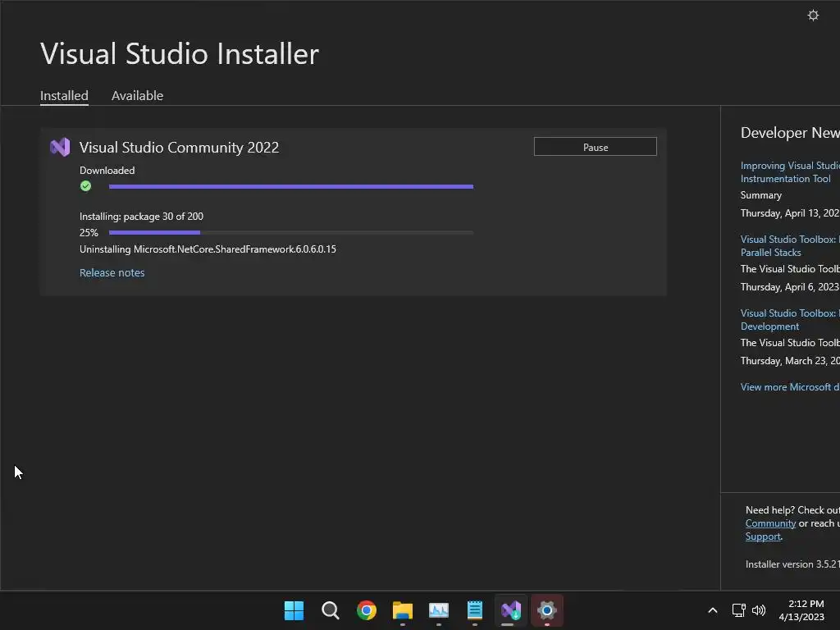Switch to Visual Studio Installer taskbar icon
The height and width of the screenshot is (630, 840).
[x=510, y=610]
